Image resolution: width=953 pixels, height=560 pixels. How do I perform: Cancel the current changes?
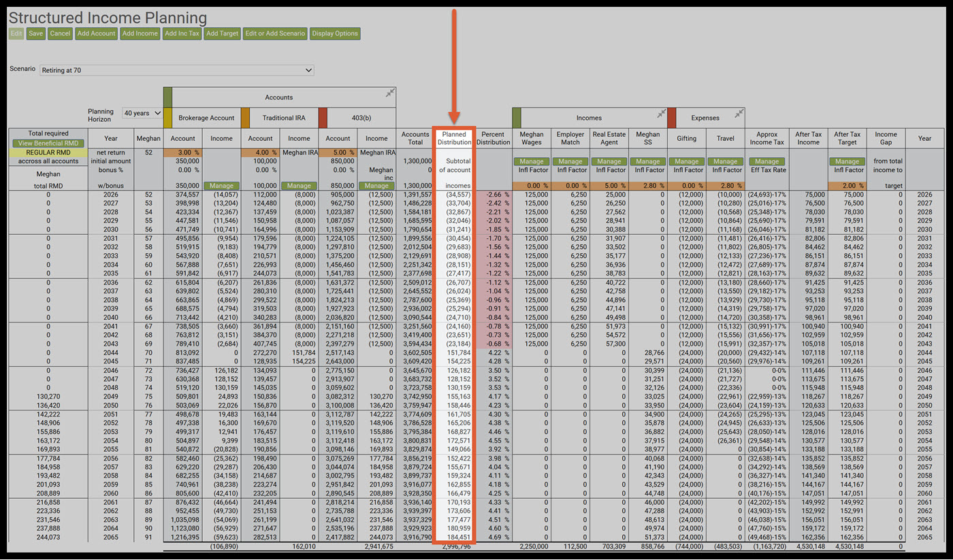pyautogui.click(x=60, y=33)
